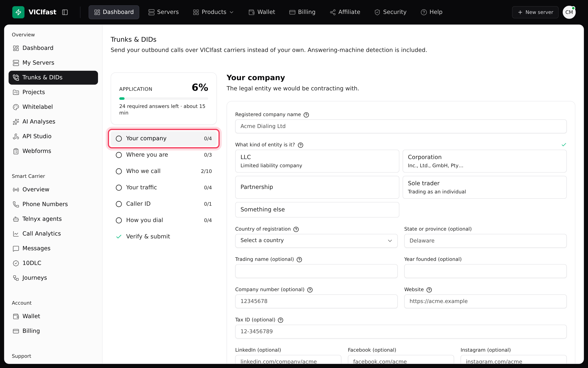The height and width of the screenshot is (368, 588).
Task: Open the Security top navigation item
Action: pyautogui.click(x=390, y=12)
